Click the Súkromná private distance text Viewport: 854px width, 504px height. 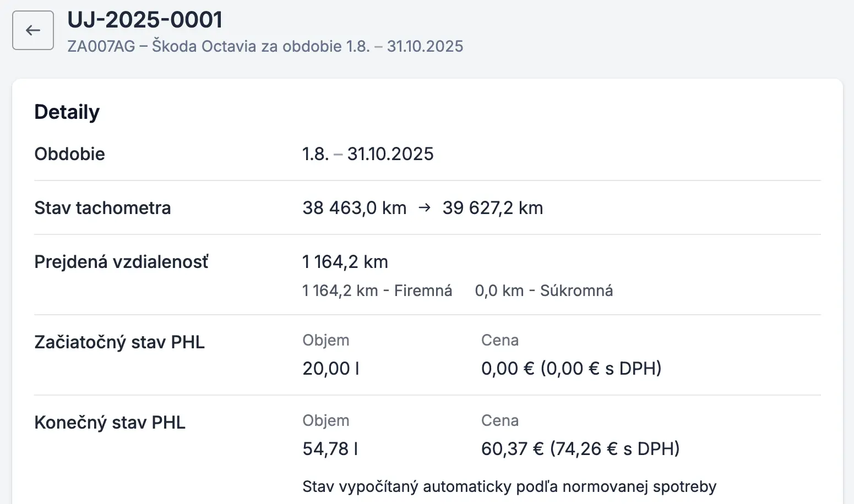[x=543, y=291]
